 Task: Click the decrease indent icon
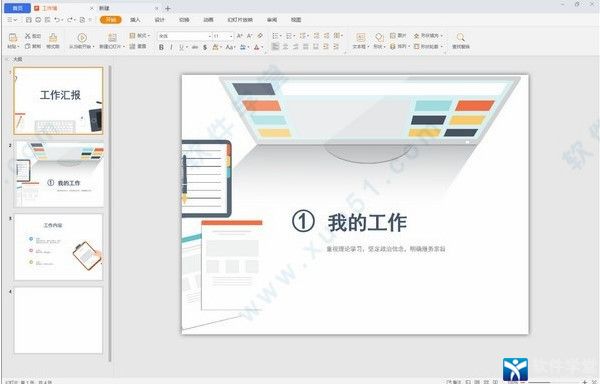316,36
